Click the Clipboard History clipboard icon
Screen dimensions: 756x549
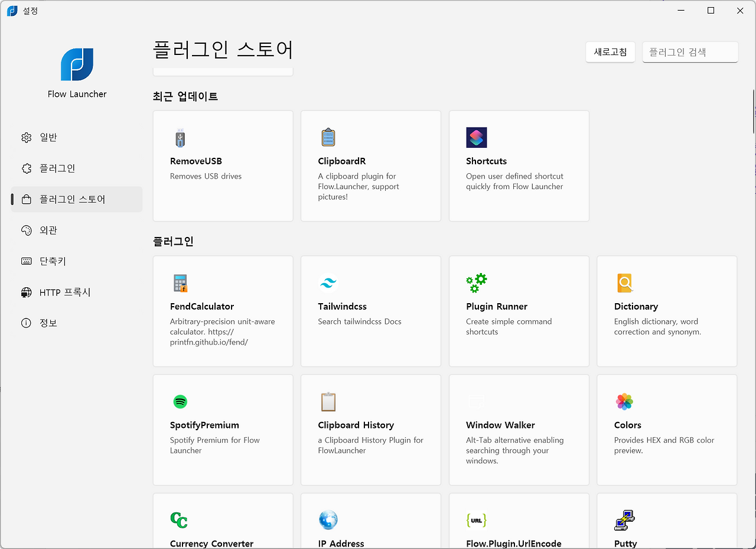click(328, 402)
